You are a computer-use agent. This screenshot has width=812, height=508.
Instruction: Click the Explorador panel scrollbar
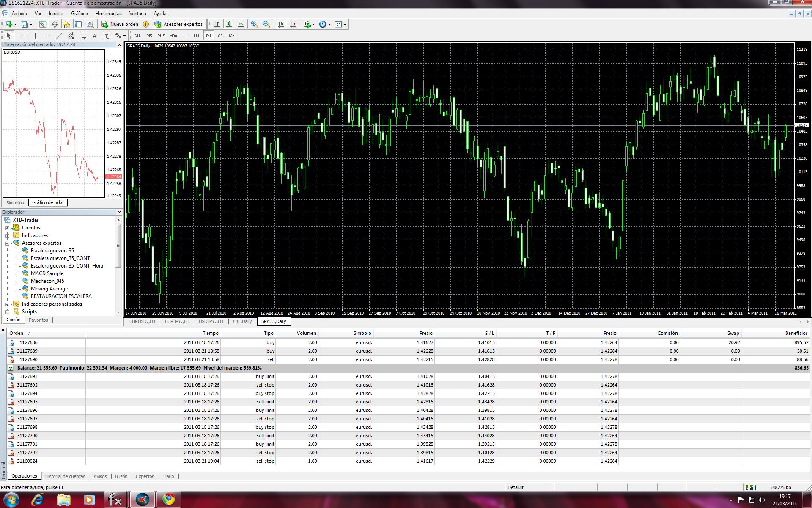pyautogui.click(x=118, y=246)
